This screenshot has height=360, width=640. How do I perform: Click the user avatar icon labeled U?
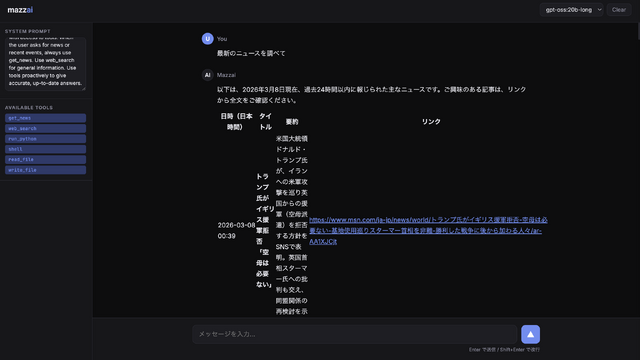coord(207,39)
